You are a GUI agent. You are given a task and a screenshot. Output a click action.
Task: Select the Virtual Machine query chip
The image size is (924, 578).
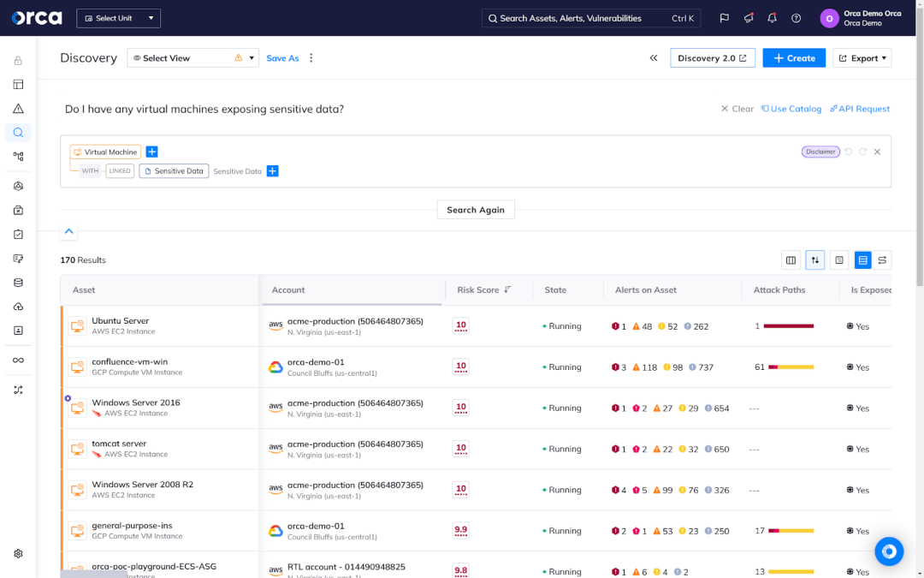pos(105,152)
